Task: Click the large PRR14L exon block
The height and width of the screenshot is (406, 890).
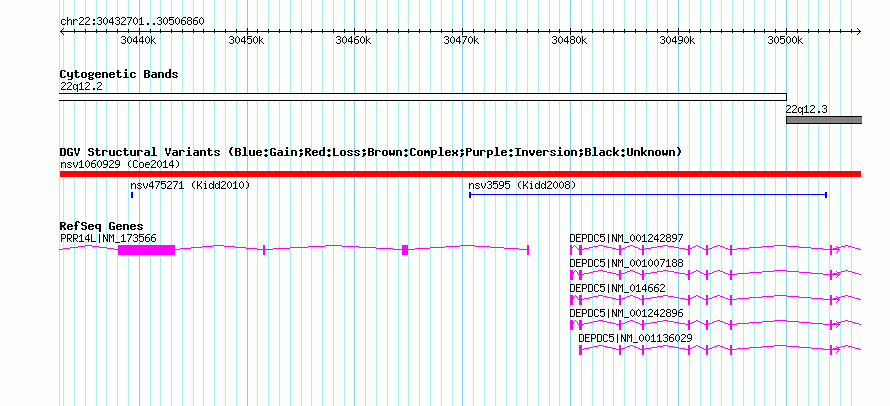Action: pyautogui.click(x=146, y=250)
